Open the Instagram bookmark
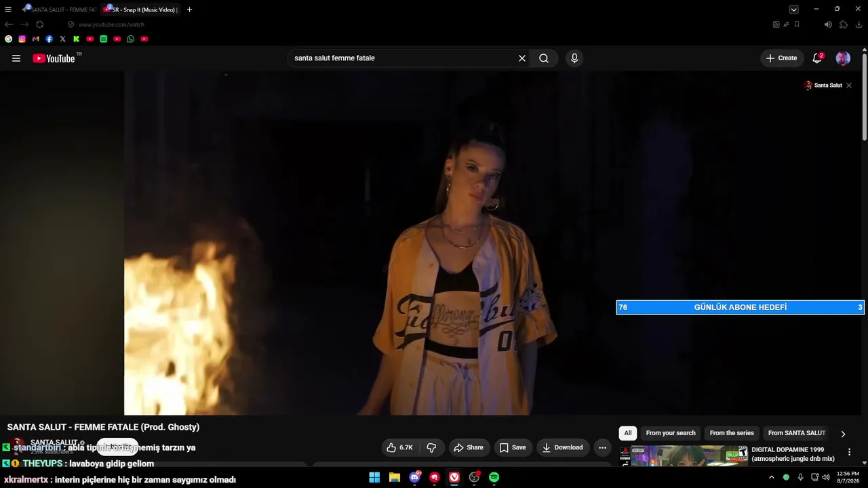 pos(22,39)
